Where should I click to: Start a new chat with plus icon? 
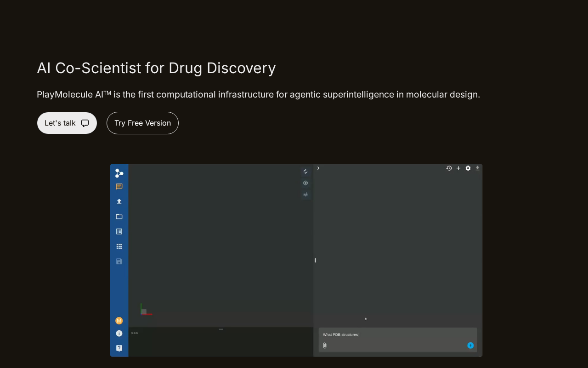(458, 168)
